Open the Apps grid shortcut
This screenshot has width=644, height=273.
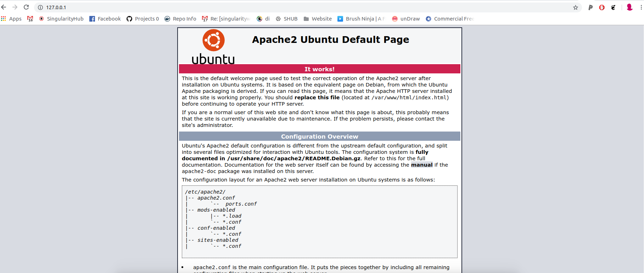coord(11,19)
